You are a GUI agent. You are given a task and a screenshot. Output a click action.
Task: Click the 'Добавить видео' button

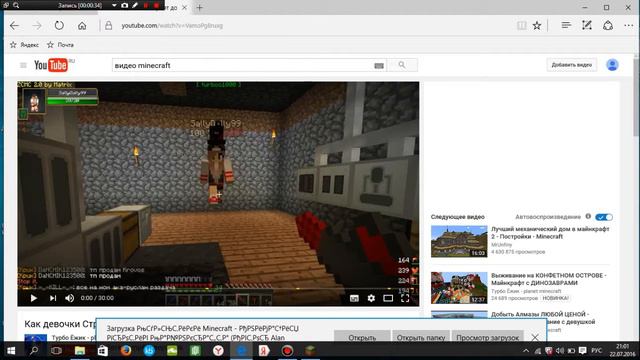click(571, 65)
